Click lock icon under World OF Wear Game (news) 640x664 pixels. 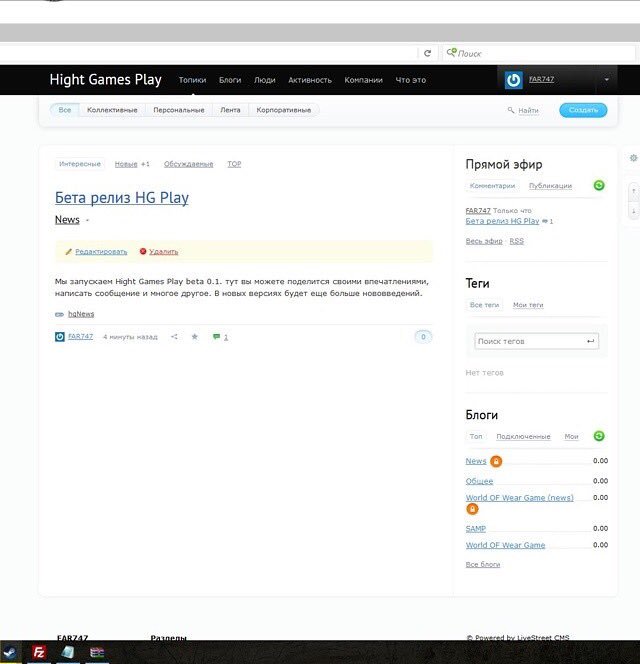click(x=472, y=509)
